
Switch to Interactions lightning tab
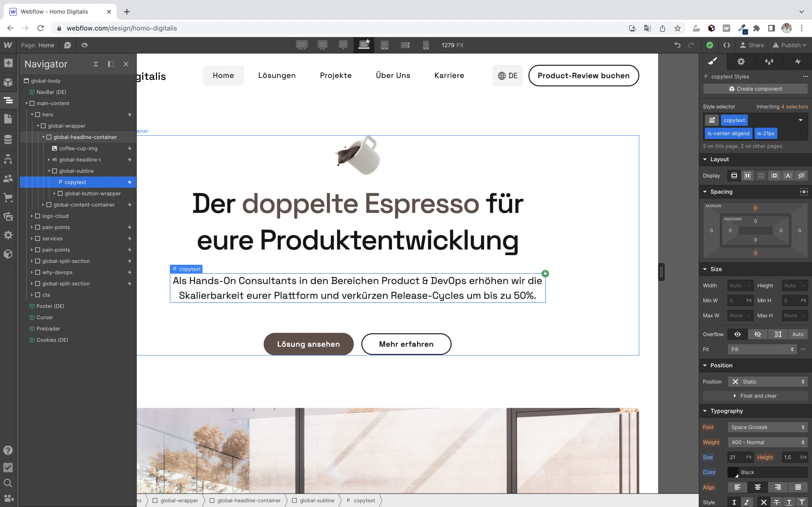click(798, 62)
